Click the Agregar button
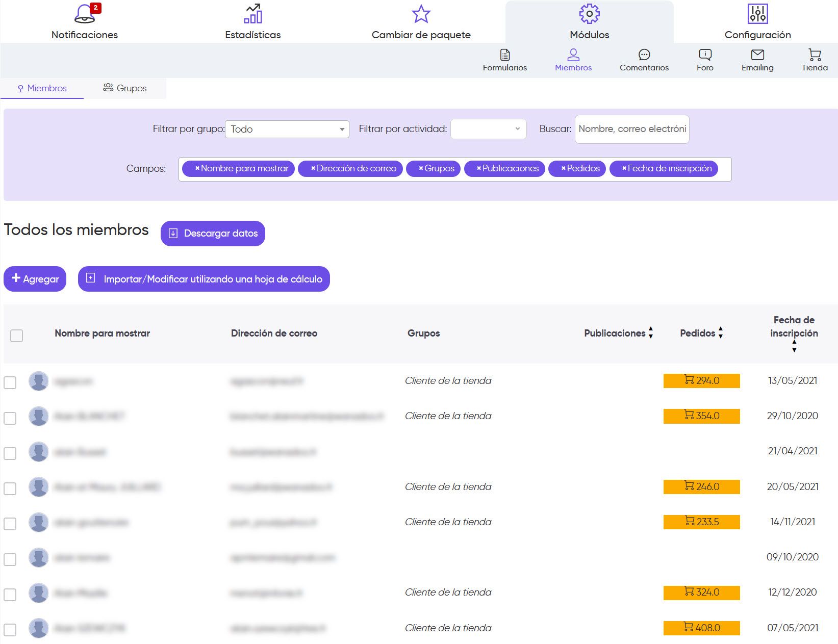838x644 pixels. click(35, 279)
